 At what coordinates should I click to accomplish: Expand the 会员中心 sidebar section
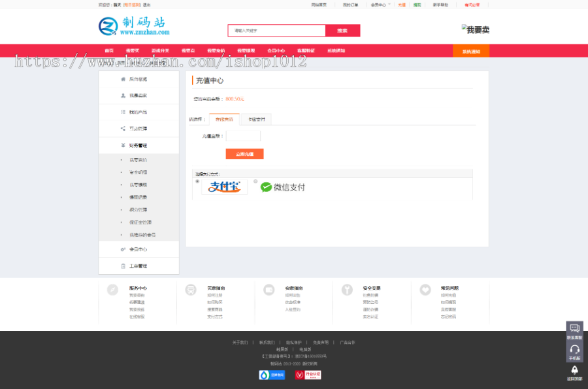pos(138,249)
